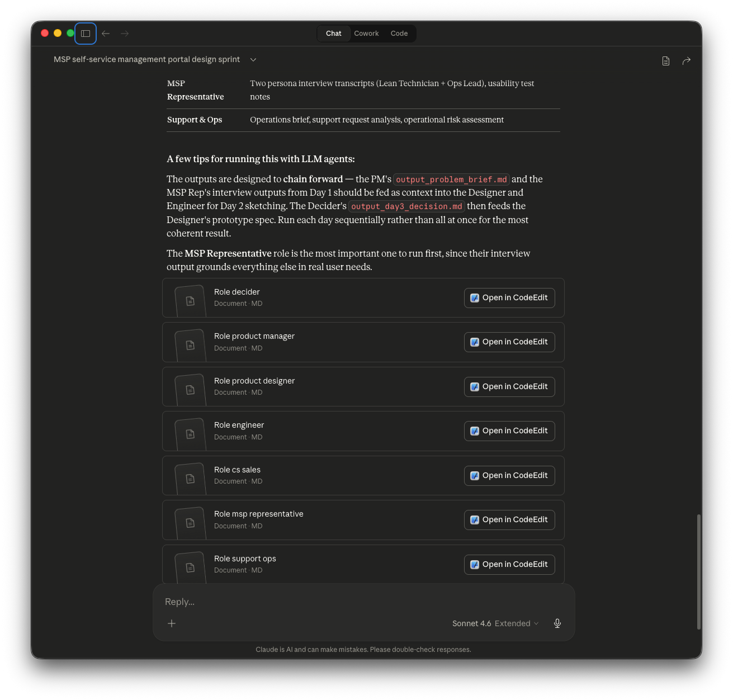Toggle the sidebar panel icon
The width and height of the screenshot is (733, 700).
(86, 34)
